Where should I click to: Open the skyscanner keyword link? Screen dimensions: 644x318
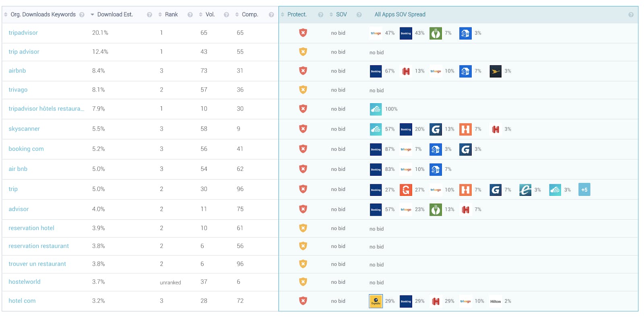coord(24,129)
